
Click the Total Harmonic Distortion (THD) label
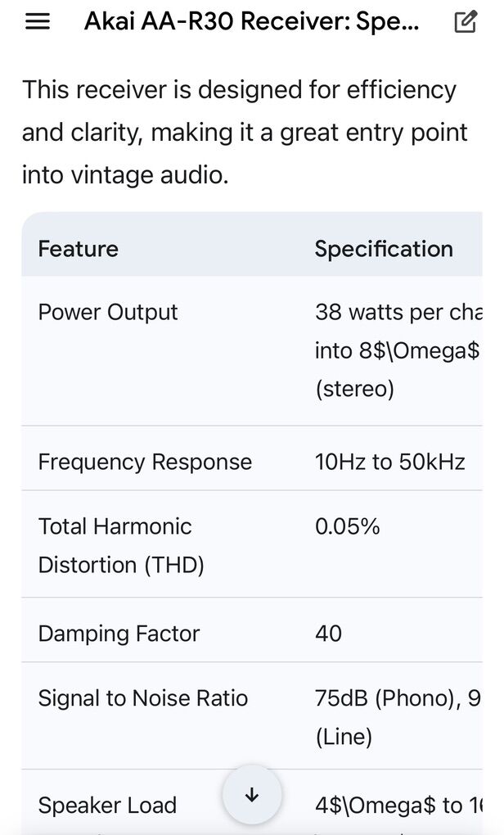(121, 545)
